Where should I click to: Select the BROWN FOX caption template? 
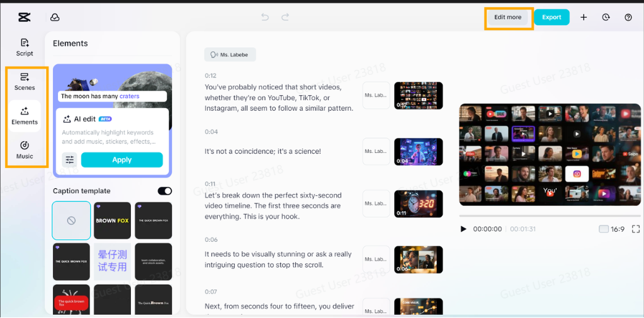click(112, 220)
